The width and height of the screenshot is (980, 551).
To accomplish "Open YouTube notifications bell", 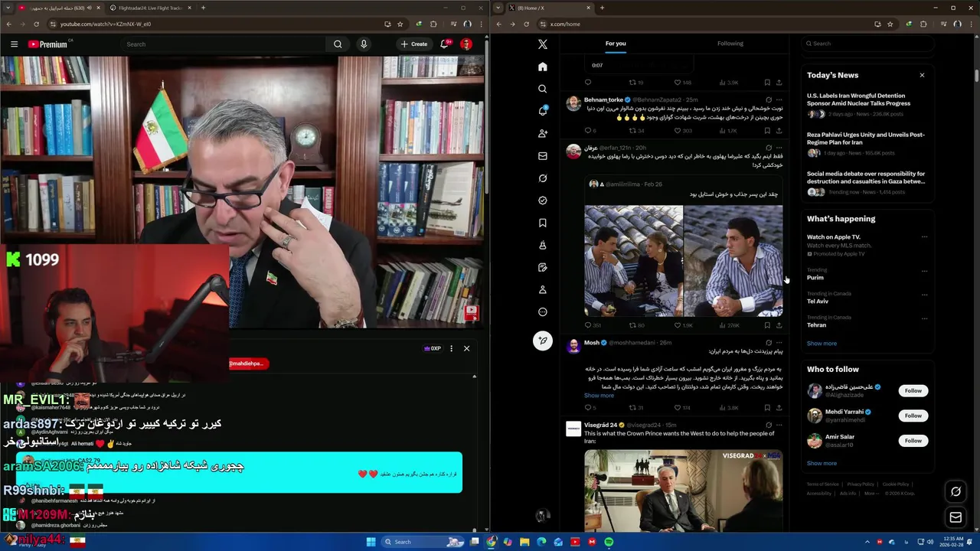I will point(444,44).
